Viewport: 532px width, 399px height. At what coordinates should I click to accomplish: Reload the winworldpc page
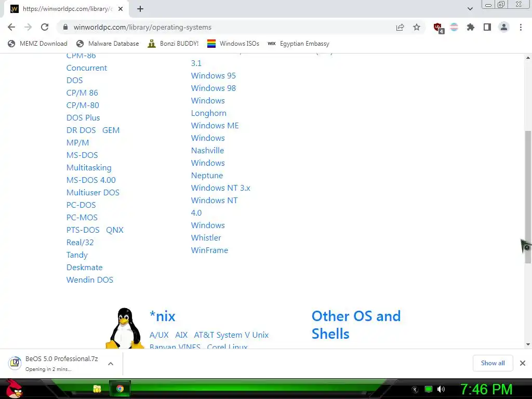[45, 27]
